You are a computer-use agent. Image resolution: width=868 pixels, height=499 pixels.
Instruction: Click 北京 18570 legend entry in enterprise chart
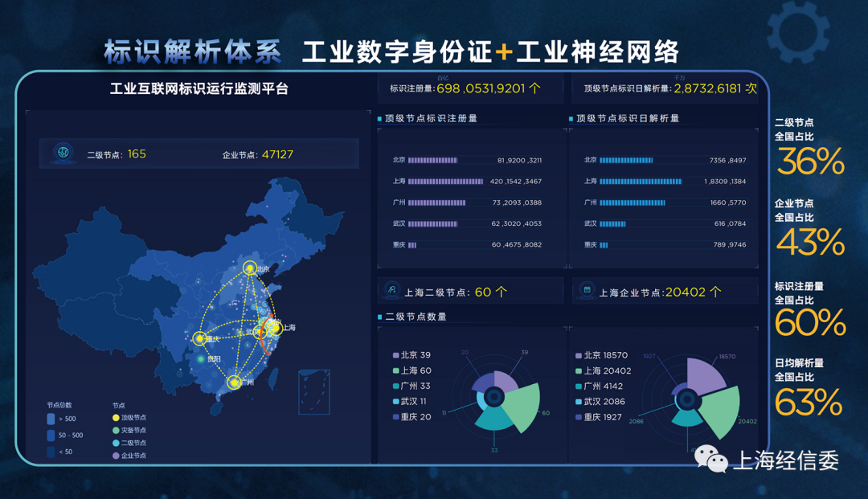tap(602, 355)
